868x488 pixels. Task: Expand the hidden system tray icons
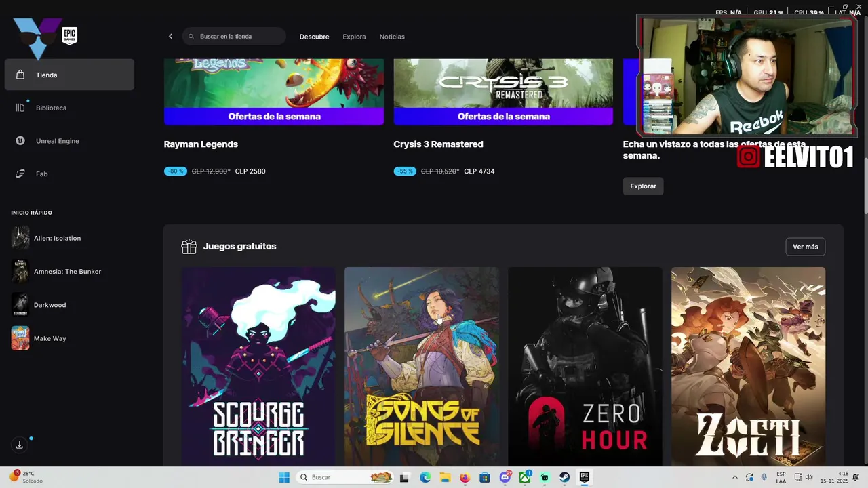pyautogui.click(x=735, y=477)
